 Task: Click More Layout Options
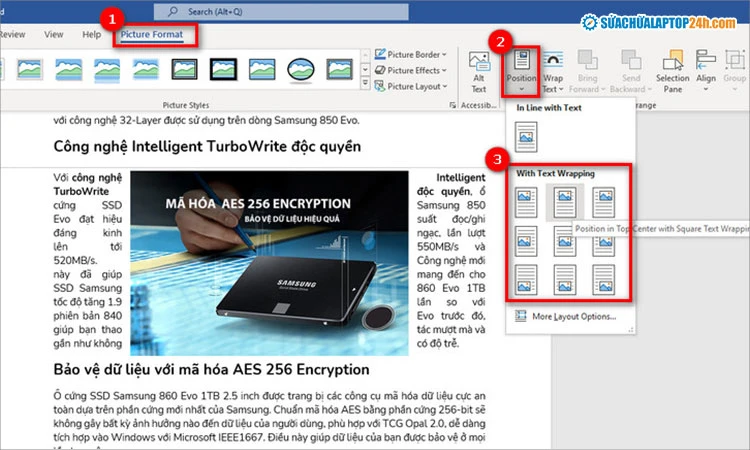pyautogui.click(x=574, y=317)
